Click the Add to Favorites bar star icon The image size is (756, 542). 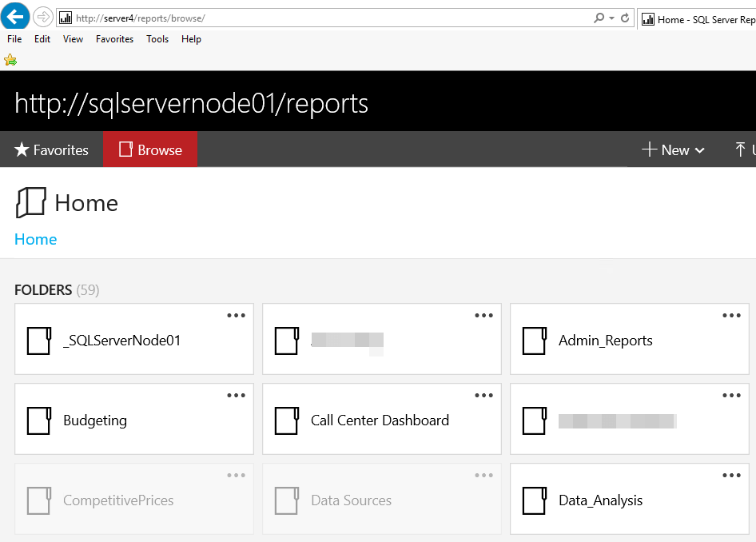click(10, 60)
